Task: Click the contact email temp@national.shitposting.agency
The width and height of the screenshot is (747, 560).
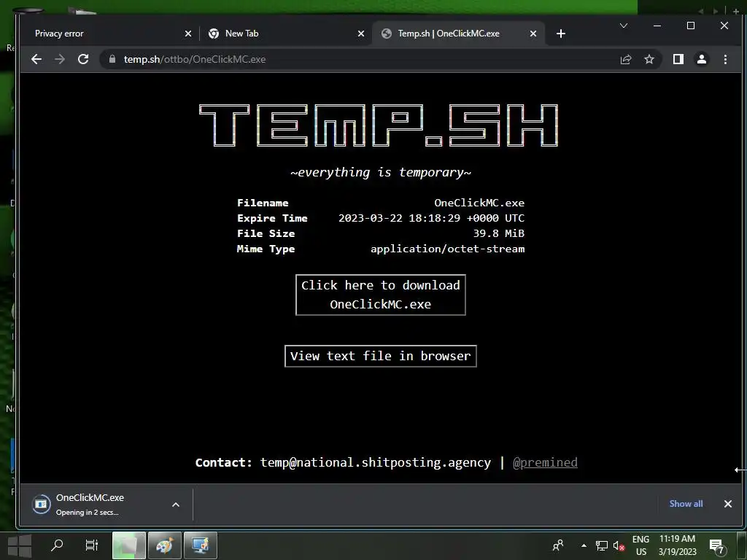Action: (x=376, y=462)
